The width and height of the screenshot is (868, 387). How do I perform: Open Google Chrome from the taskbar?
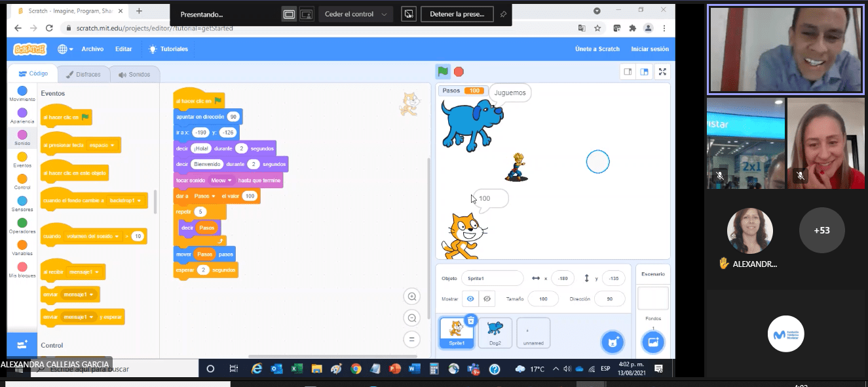pos(356,369)
